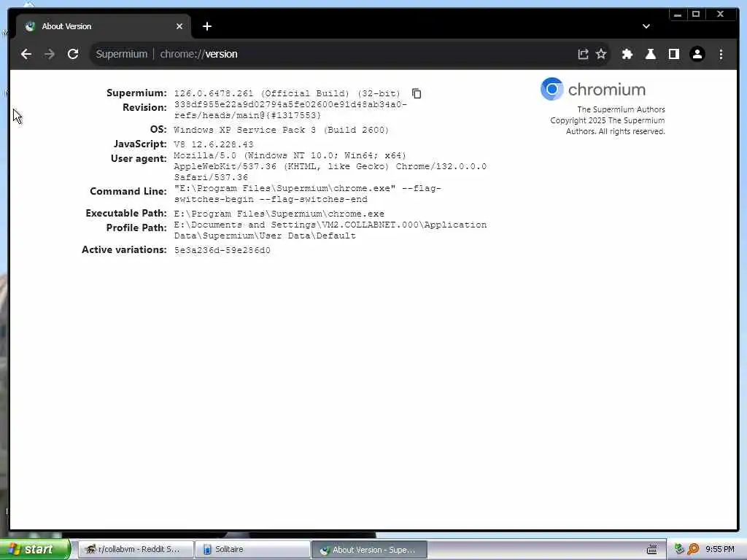
Task: Click the User agent Mozilla/5.0 string
Action: pyautogui.click(x=330, y=166)
